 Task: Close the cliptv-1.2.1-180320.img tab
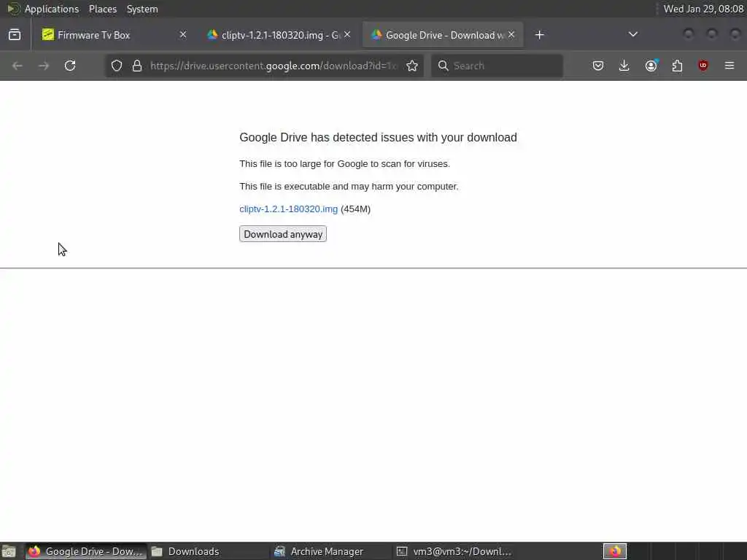click(x=347, y=34)
